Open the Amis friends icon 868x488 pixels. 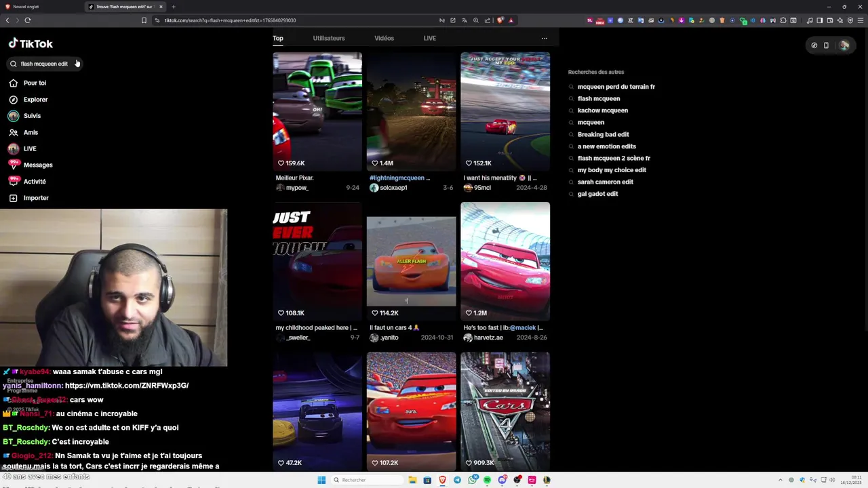pos(13,132)
